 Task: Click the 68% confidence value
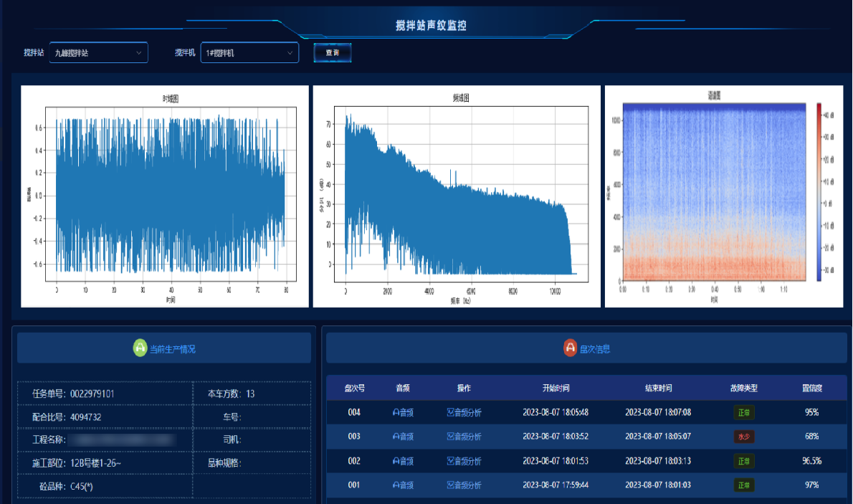811,437
